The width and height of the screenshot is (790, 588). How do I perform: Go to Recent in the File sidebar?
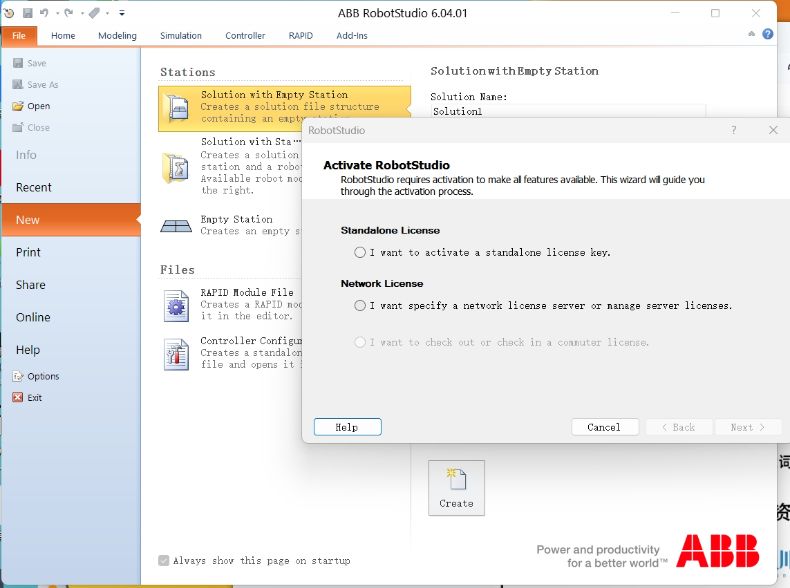coord(34,188)
